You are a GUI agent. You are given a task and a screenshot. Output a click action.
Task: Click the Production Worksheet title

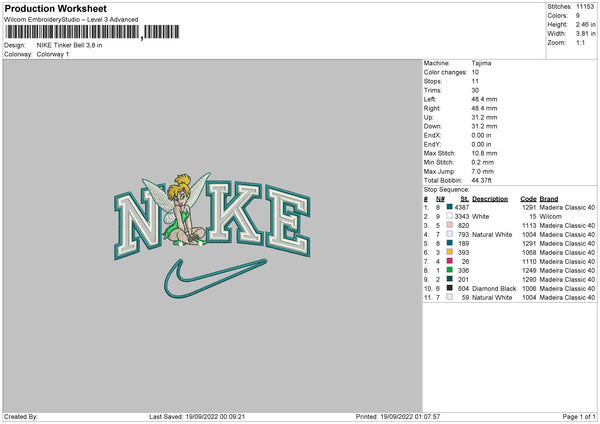coord(56,8)
